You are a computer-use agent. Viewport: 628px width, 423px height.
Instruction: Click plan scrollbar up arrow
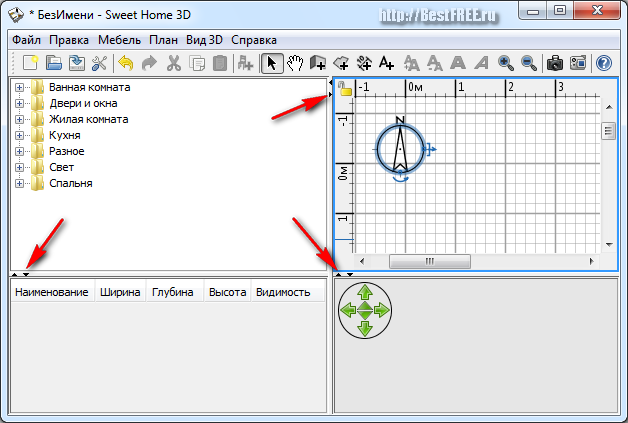[609, 107]
